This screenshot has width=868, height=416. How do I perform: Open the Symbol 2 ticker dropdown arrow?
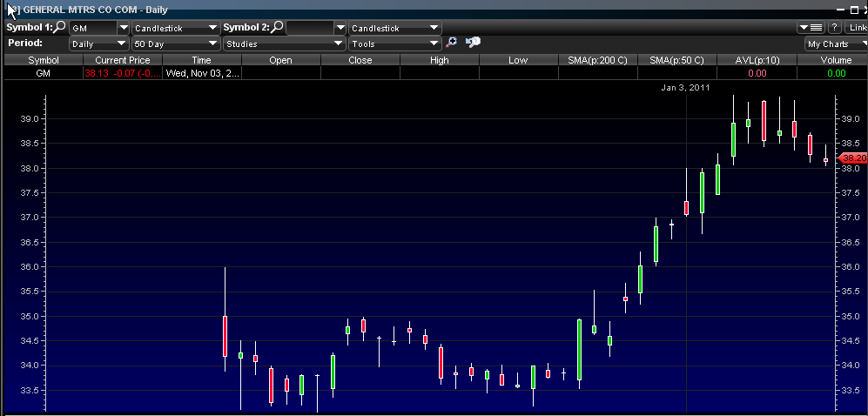pyautogui.click(x=340, y=28)
